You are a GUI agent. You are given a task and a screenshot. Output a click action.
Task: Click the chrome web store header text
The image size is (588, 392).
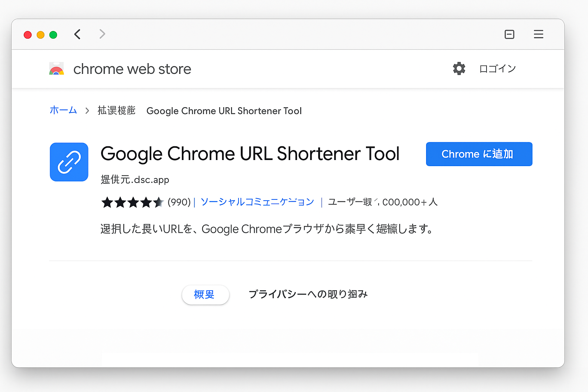(x=132, y=69)
